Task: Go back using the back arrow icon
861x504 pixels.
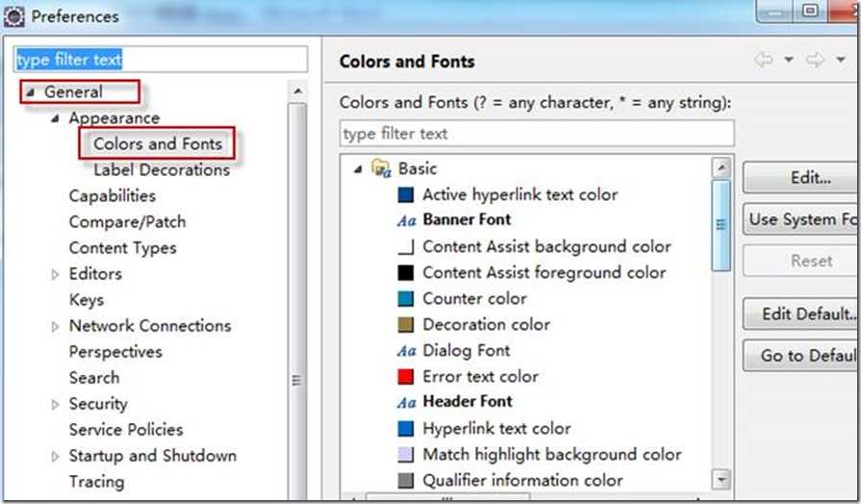Action: coord(764,60)
